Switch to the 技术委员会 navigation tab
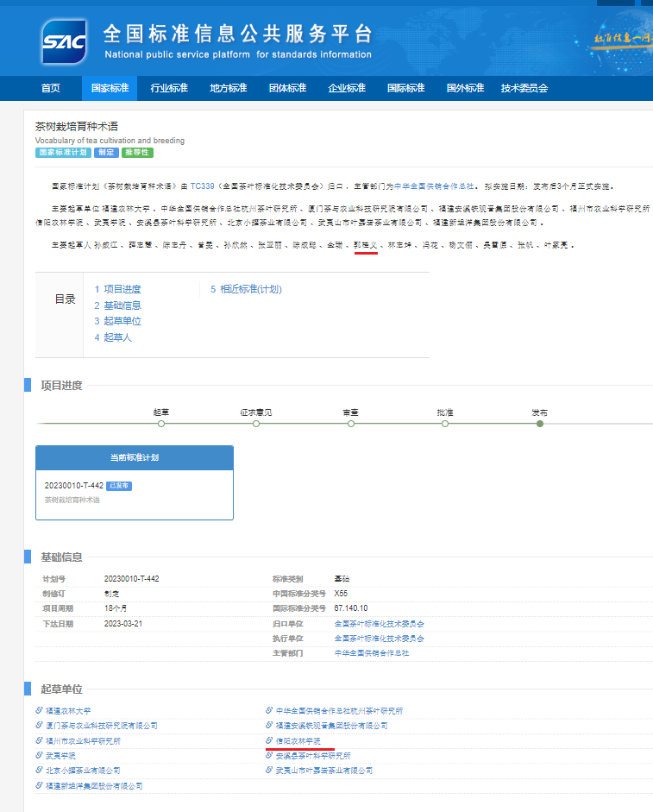This screenshot has height=812, width=653. pyautogui.click(x=524, y=88)
